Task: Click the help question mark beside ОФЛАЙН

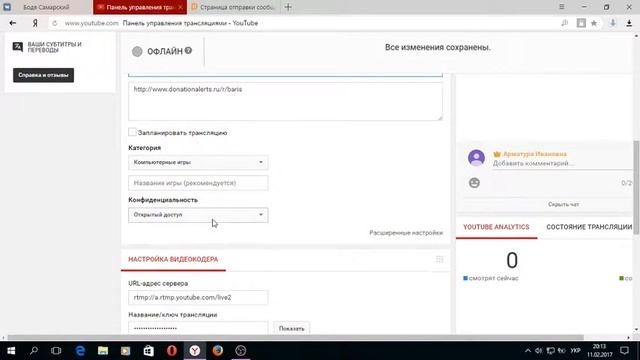Action: point(188,51)
